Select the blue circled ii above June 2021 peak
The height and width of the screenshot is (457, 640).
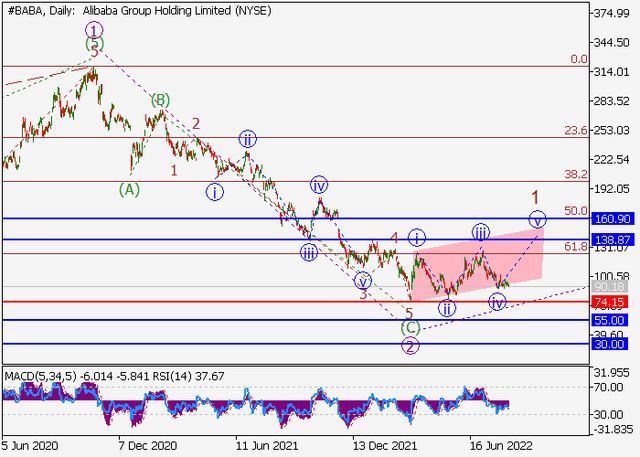tap(247, 140)
